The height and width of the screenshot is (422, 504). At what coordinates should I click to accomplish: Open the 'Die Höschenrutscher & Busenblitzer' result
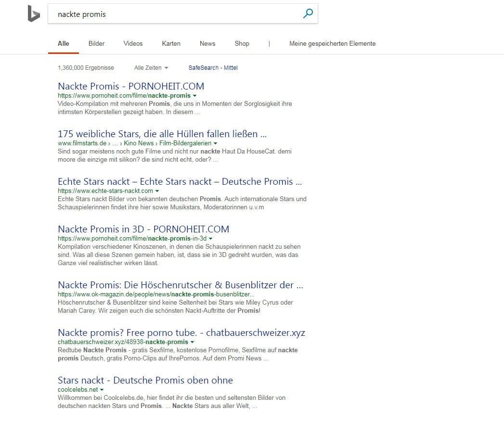[181, 285]
